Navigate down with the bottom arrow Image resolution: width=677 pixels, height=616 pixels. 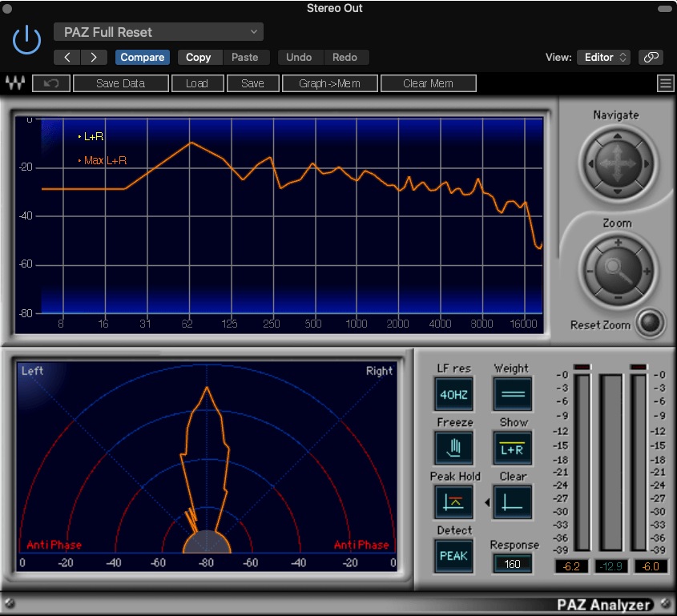[618, 191]
